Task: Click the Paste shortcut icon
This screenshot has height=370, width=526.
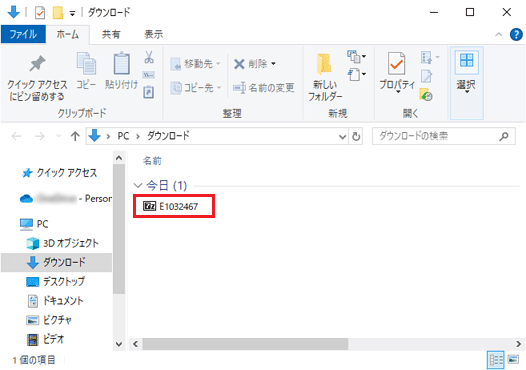Action: point(149,92)
